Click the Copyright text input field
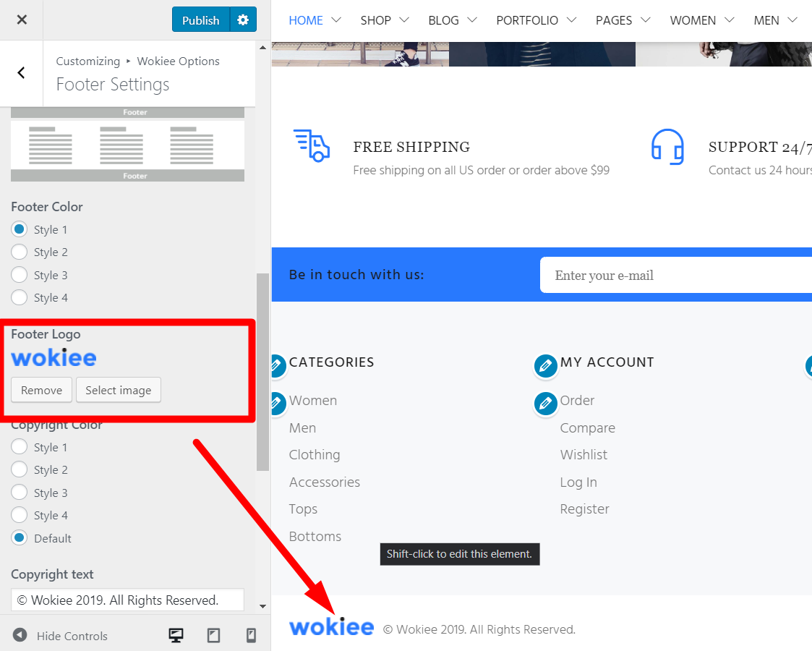The image size is (812, 651). 127,600
